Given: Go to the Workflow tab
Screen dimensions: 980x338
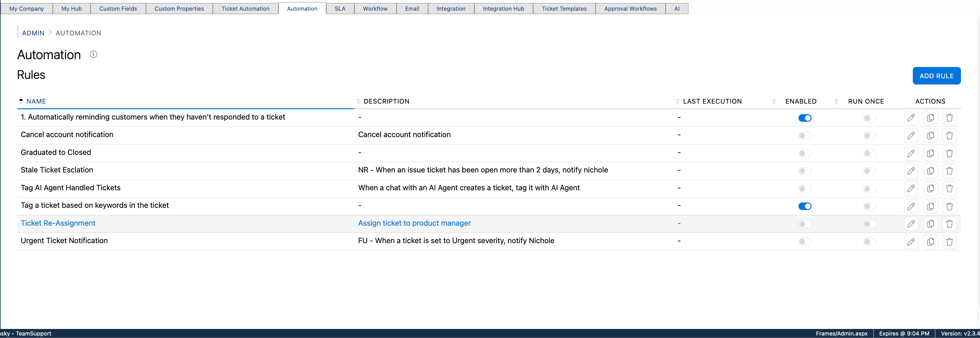Looking at the screenshot, I should (x=375, y=8).
